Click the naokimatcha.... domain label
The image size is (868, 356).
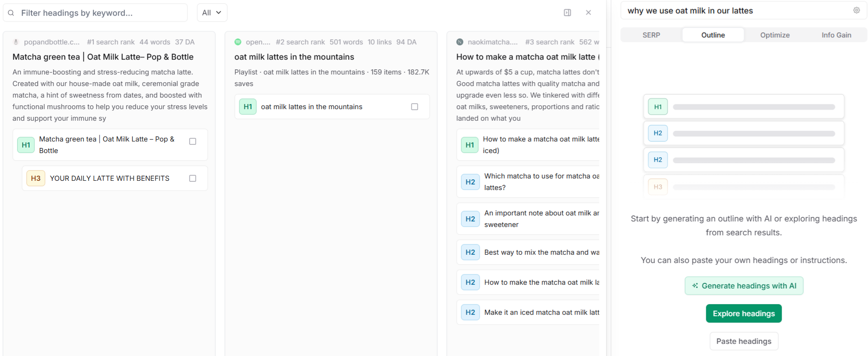click(x=492, y=42)
